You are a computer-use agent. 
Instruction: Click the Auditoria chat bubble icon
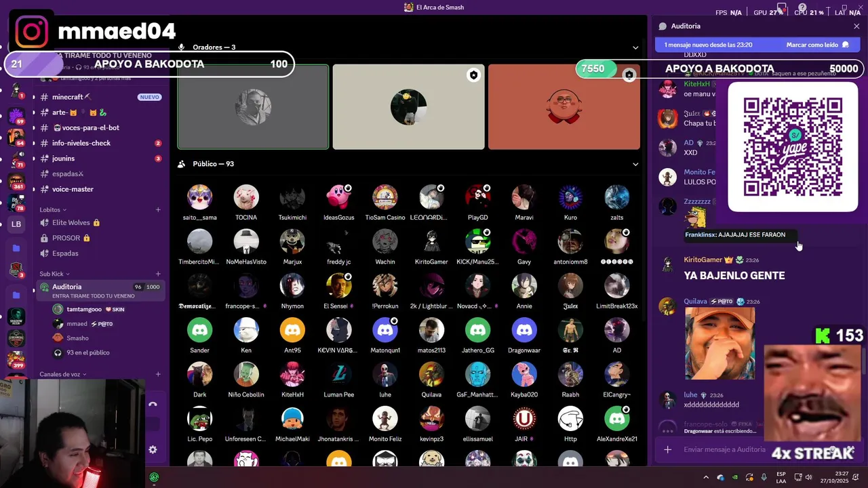[663, 26]
